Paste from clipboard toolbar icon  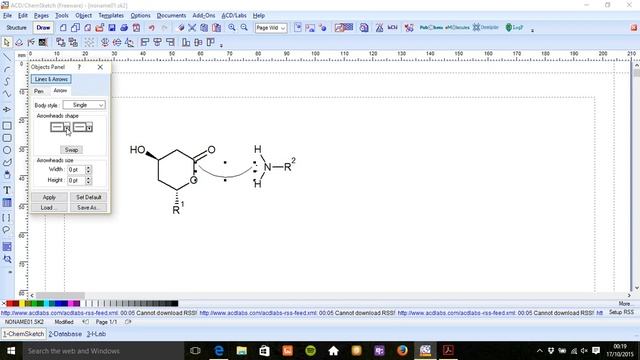(217, 28)
